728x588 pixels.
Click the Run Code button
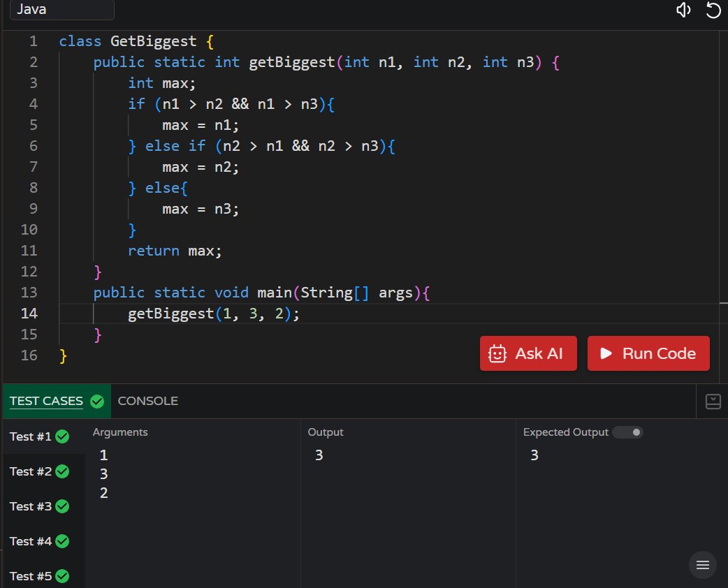coord(648,353)
